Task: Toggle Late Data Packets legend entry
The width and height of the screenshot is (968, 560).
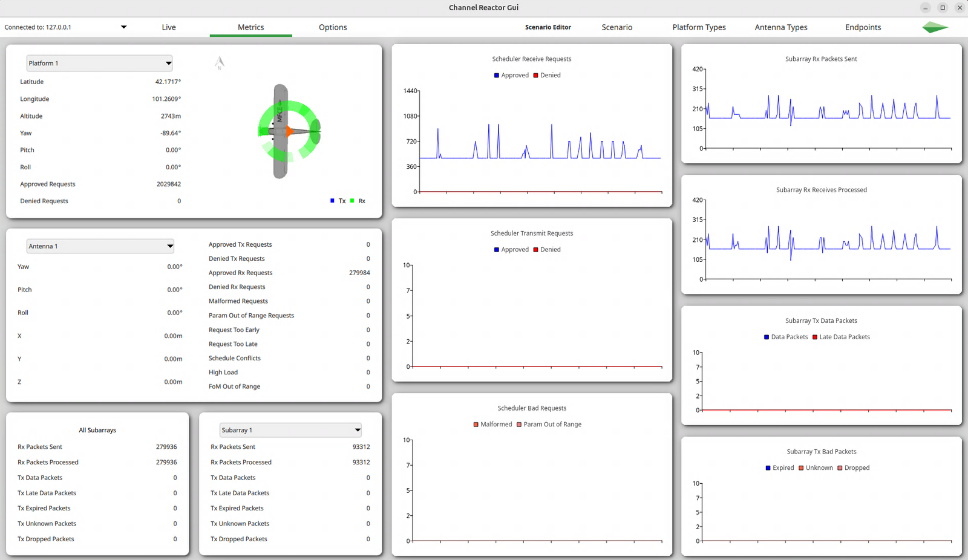Action: tap(840, 337)
